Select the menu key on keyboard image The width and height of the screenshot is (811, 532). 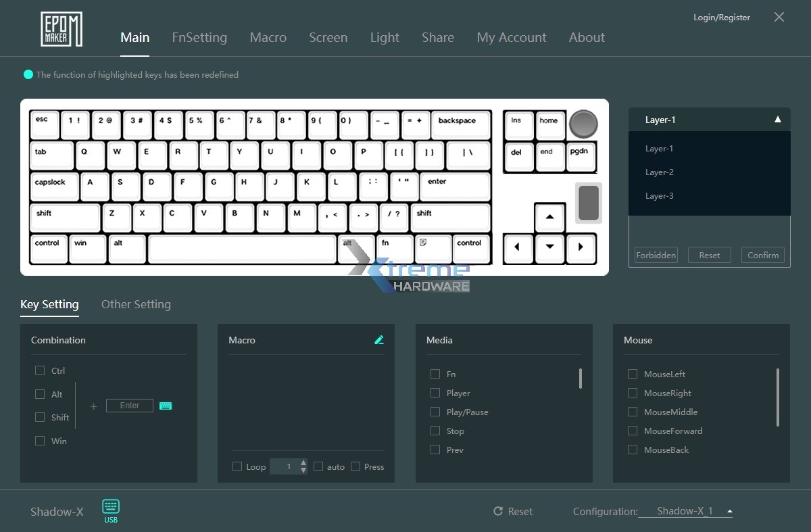tap(433, 248)
